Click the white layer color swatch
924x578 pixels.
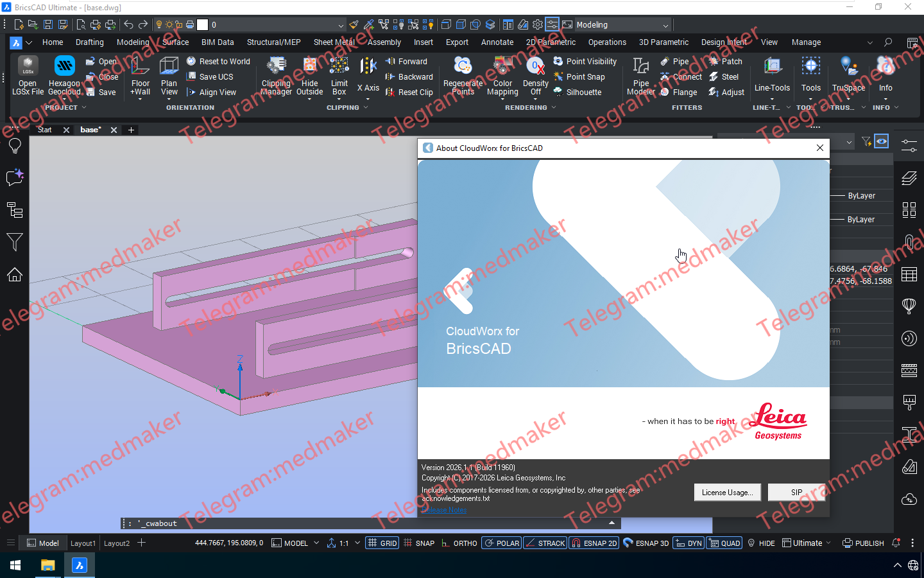coord(202,25)
